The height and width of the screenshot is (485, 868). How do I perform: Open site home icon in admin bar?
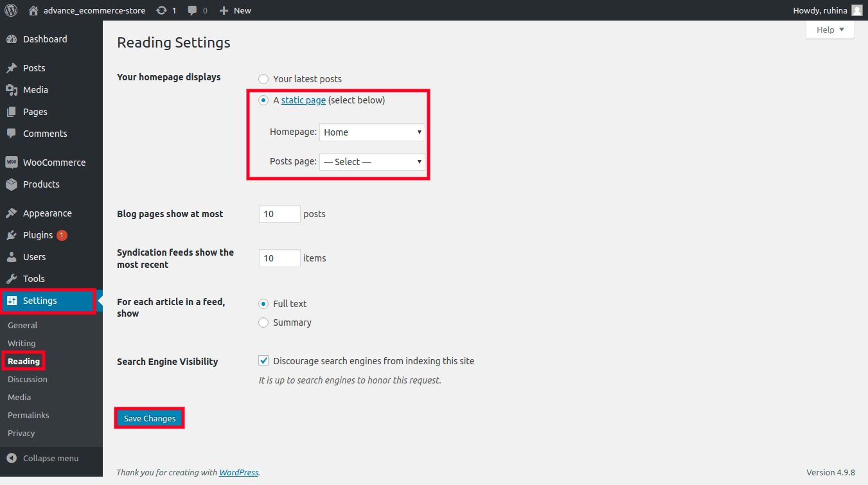[33, 10]
